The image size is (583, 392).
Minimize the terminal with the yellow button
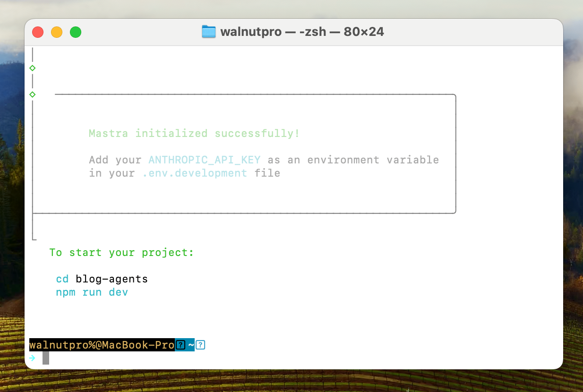57,32
